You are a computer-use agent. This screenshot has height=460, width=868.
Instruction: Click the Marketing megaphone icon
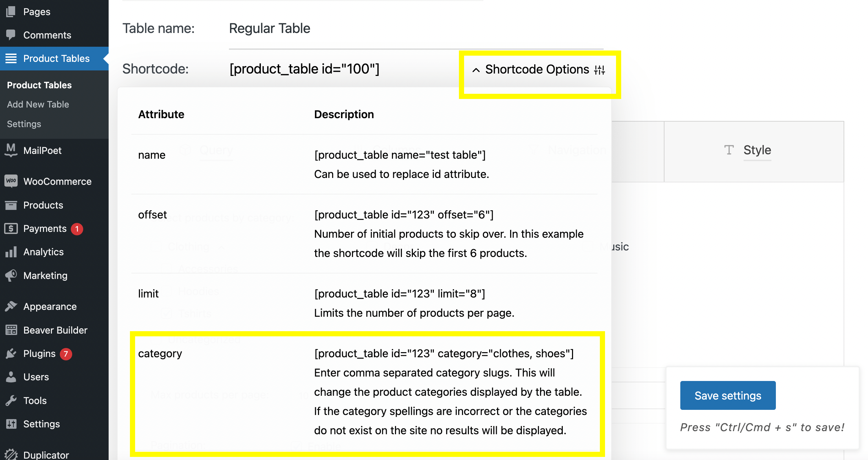(x=11, y=276)
